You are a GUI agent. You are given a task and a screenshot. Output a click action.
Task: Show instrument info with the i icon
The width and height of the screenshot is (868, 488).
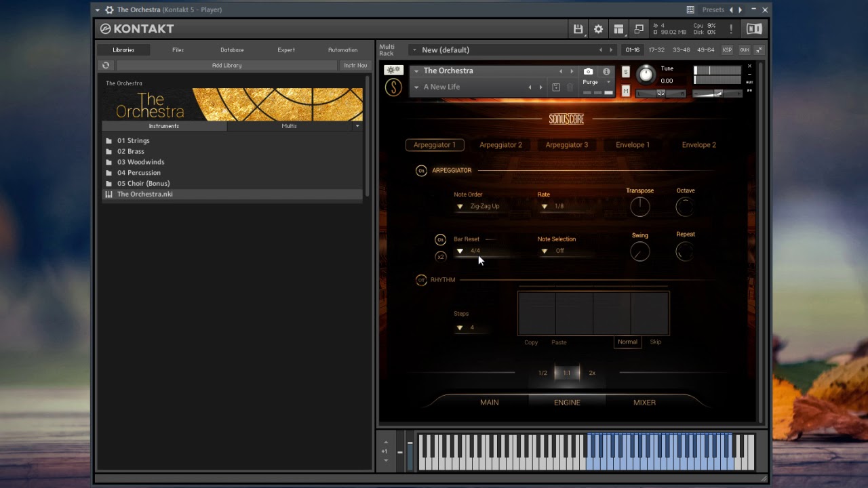tap(606, 71)
